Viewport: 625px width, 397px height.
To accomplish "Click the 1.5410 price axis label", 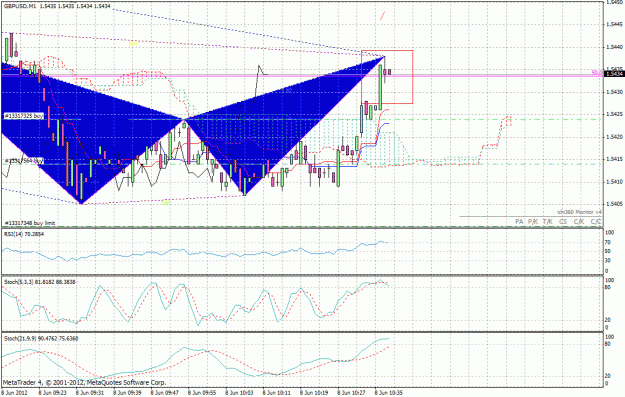I will [614, 181].
